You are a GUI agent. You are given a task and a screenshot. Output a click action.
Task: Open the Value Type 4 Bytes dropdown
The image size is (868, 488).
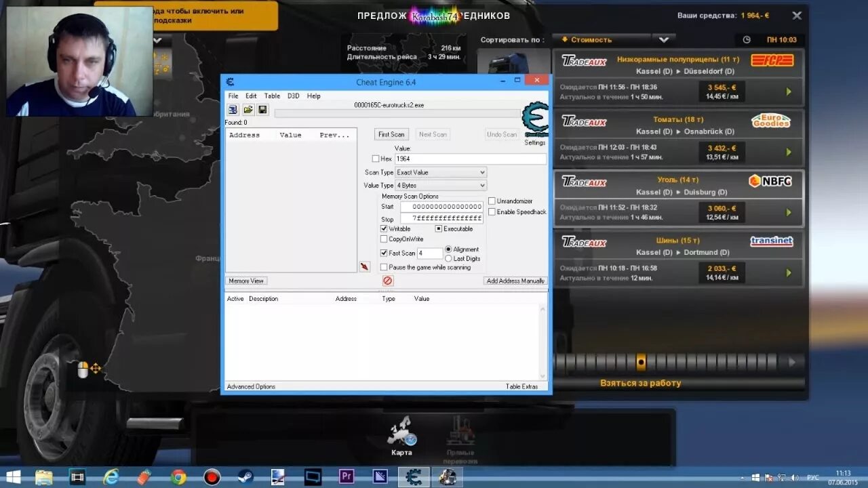click(441, 185)
